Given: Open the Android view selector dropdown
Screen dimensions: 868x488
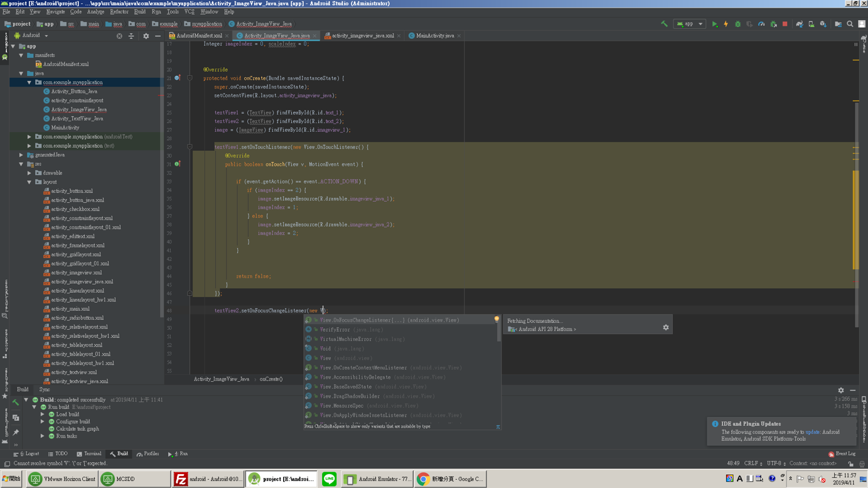Looking at the screenshot, I should (31, 36).
